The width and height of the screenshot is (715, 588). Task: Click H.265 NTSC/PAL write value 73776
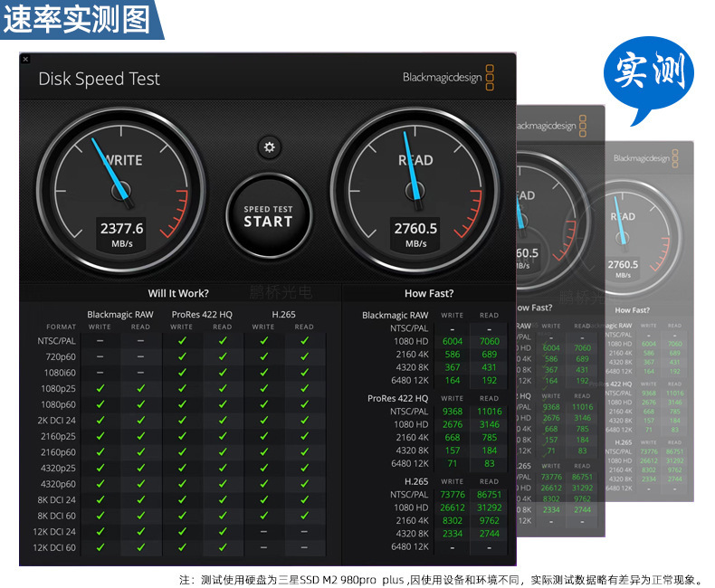(453, 495)
